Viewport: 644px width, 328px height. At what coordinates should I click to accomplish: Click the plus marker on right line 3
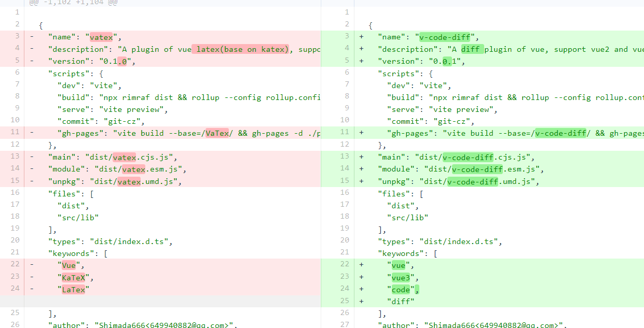[362, 36]
